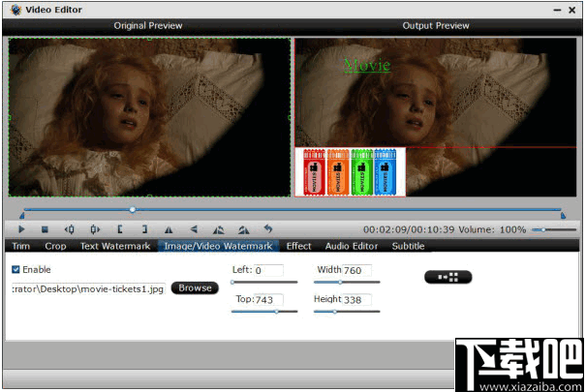Set trim start with left bracket icon
586x392 pixels.
(x=119, y=229)
